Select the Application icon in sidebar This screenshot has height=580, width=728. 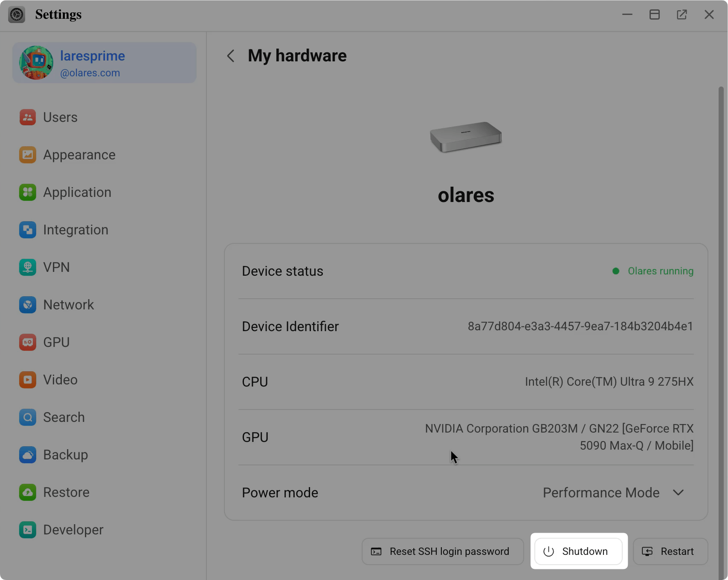[28, 192]
